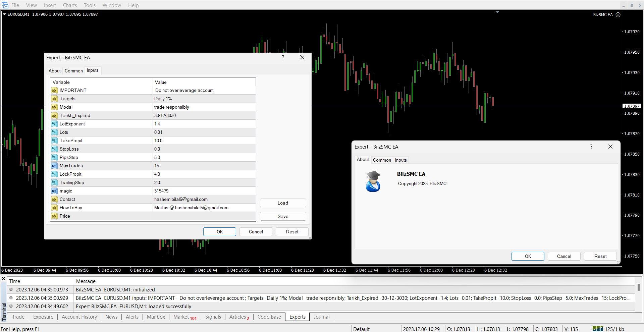644x332 pixels.
Task: Click the graduate expert icon in About dialog
Action: click(373, 181)
